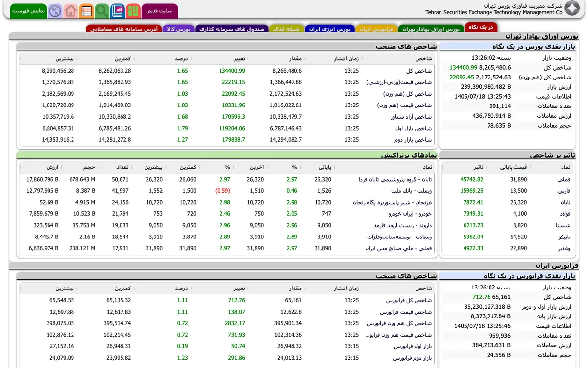The width and height of the screenshot is (588, 368).
Task: Click شستا in the index impact table
Action: point(563,225)
